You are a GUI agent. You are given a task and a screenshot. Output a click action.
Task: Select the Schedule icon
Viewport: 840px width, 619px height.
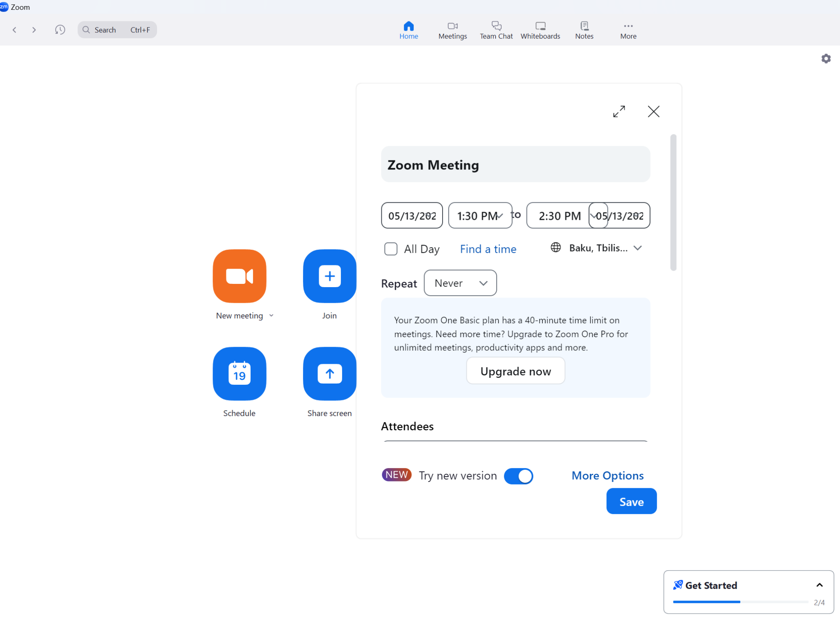239,374
